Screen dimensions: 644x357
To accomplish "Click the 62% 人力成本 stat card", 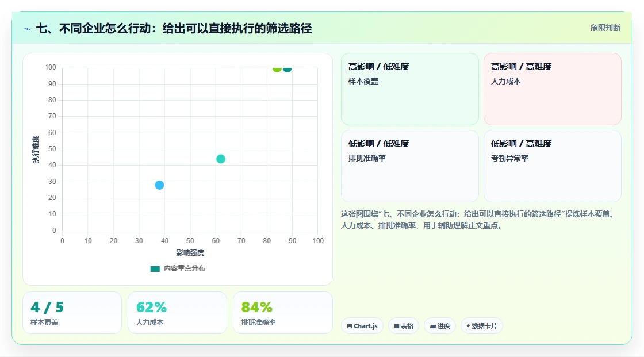I will pyautogui.click(x=178, y=313).
